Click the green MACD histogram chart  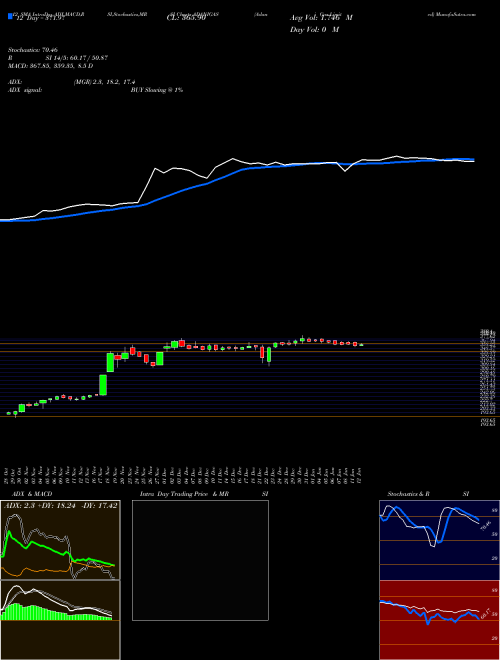tap(60, 620)
